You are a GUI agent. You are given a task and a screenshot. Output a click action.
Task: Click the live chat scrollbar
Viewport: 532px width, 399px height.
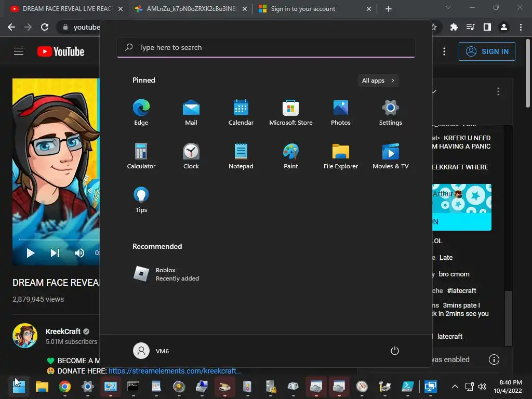(508, 318)
